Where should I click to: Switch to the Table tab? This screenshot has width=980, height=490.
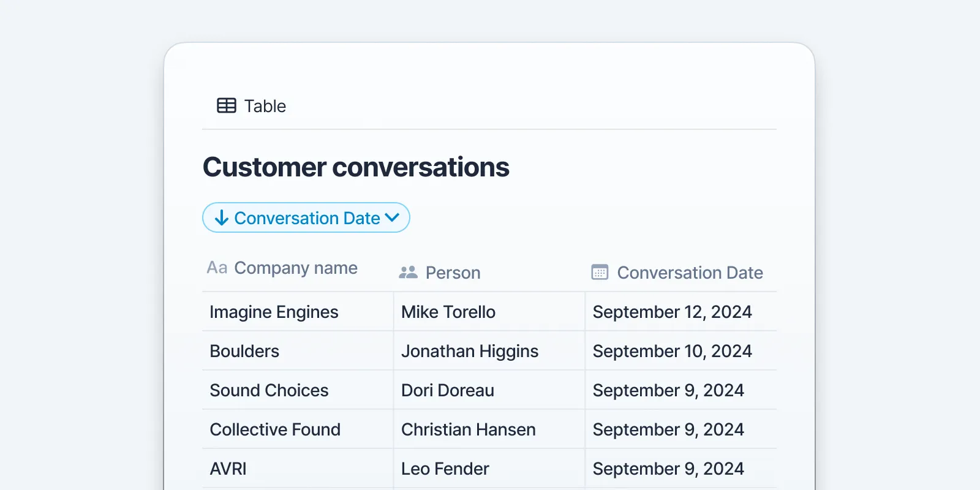pyautogui.click(x=265, y=106)
